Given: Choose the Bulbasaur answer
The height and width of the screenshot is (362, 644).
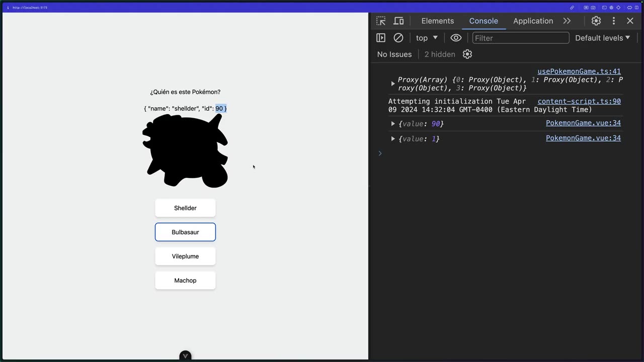Looking at the screenshot, I should [x=185, y=232].
